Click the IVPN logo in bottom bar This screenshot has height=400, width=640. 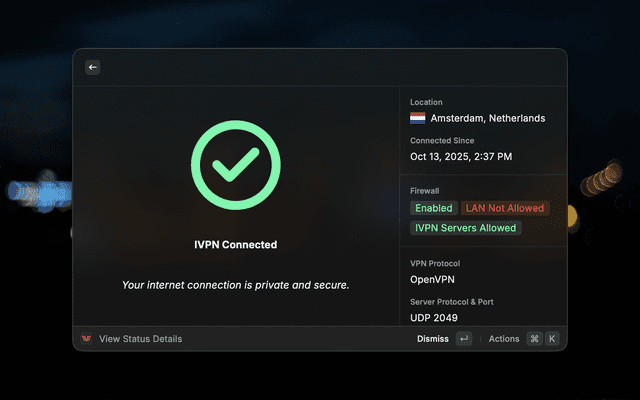coord(87,339)
